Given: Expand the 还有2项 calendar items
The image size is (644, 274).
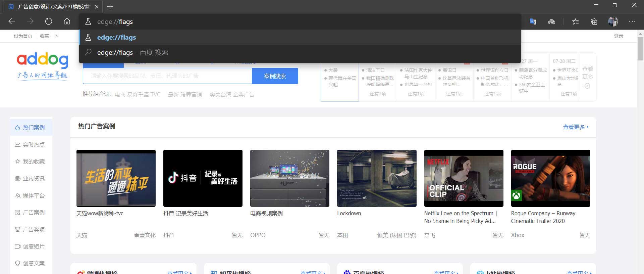Looking at the screenshot, I should pyautogui.click(x=378, y=94).
